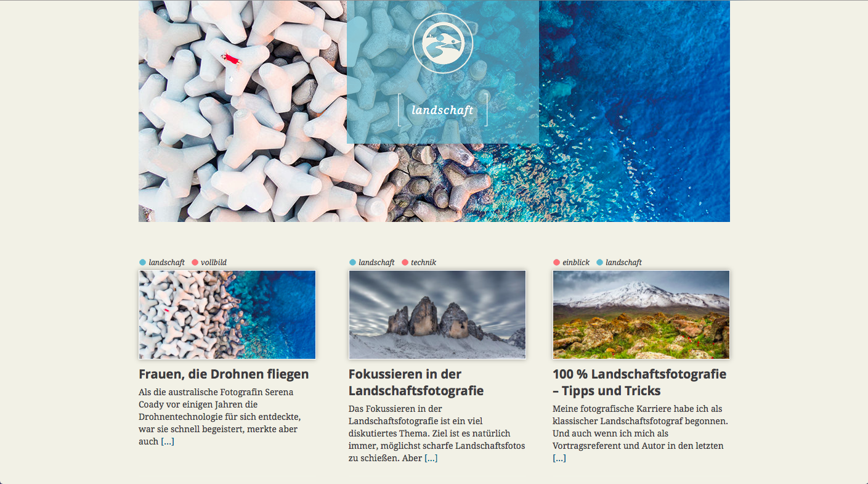Click the read-more [...] link of the drone article

coord(168,441)
